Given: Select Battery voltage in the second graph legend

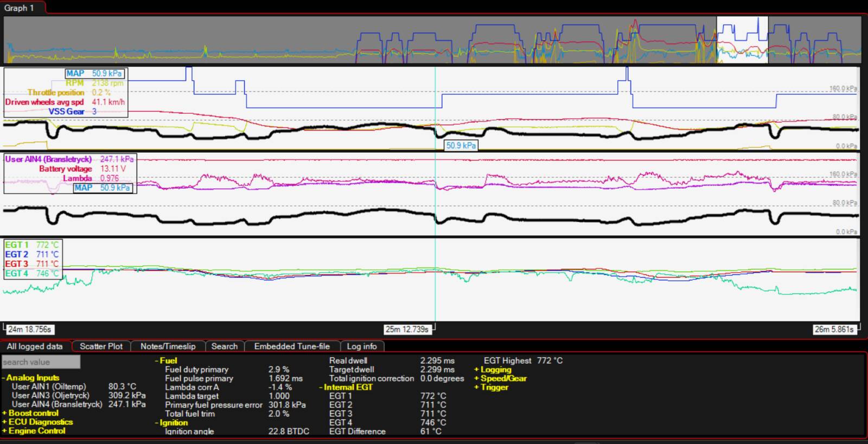Looking at the screenshot, I should pyautogui.click(x=65, y=169).
